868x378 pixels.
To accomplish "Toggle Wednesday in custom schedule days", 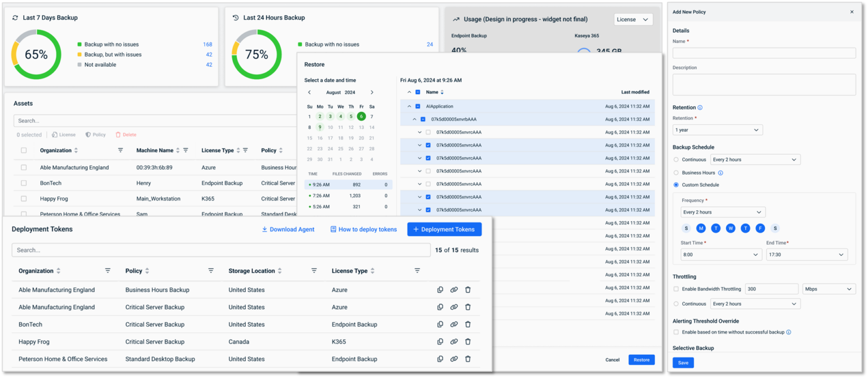I will [x=731, y=228].
